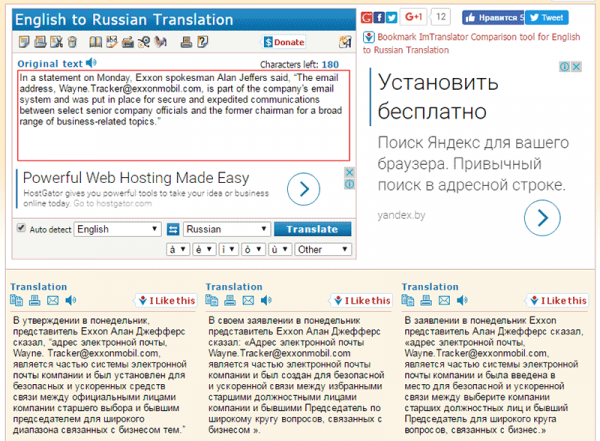
Task: Swap the source and target languages
Action: coord(173,229)
